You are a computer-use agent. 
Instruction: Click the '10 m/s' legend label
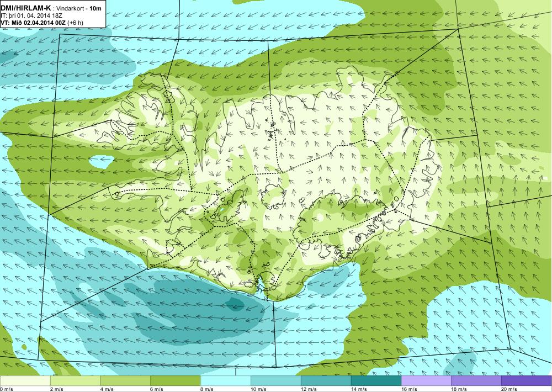pyautogui.click(x=259, y=389)
